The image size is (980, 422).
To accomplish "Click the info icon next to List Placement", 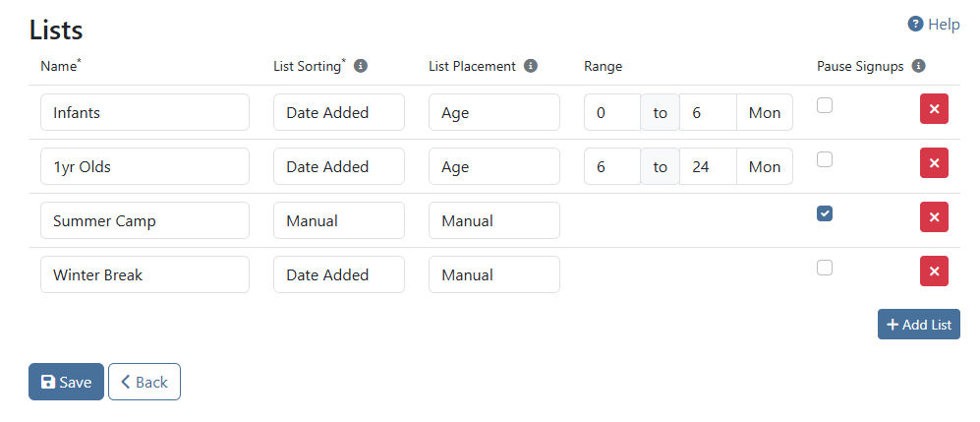I will coord(531,66).
